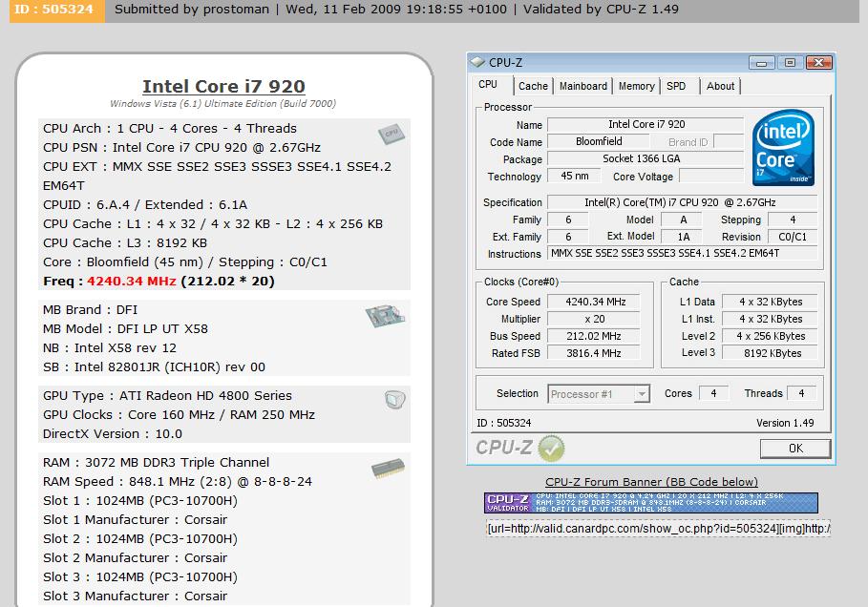868x607 pixels.
Task: Click the green validation checkmark badge
Action: click(x=551, y=449)
